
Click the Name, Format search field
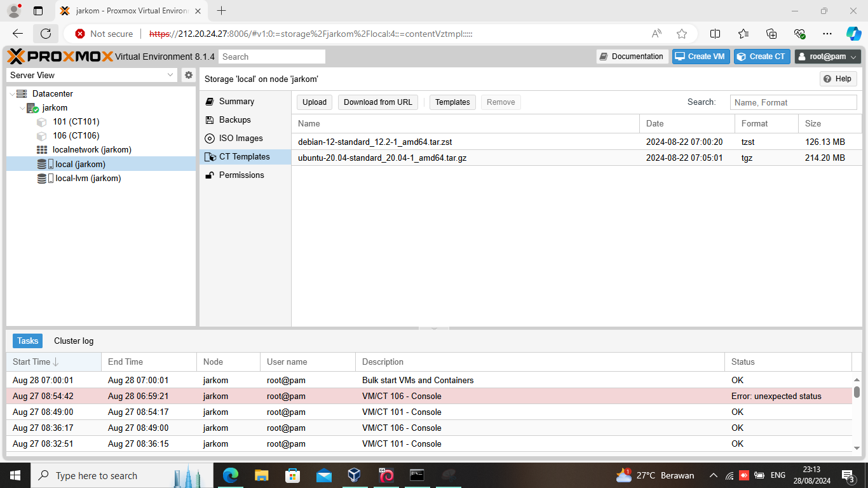coord(793,102)
